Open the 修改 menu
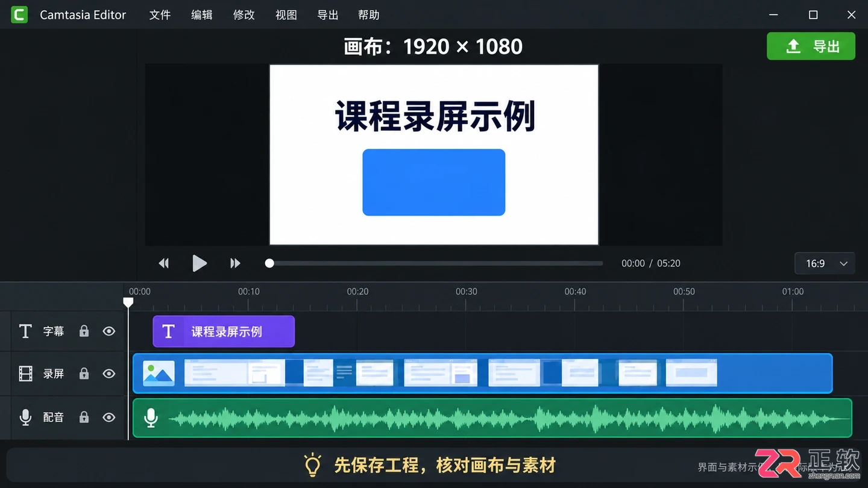This screenshot has height=488, width=868. click(x=244, y=15)
